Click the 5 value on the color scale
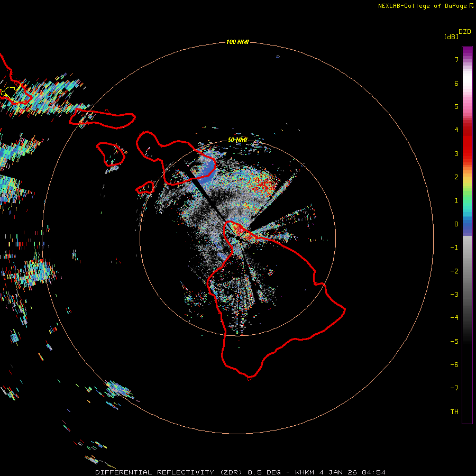Screen dimensions: 476x476 click(456, 106)
